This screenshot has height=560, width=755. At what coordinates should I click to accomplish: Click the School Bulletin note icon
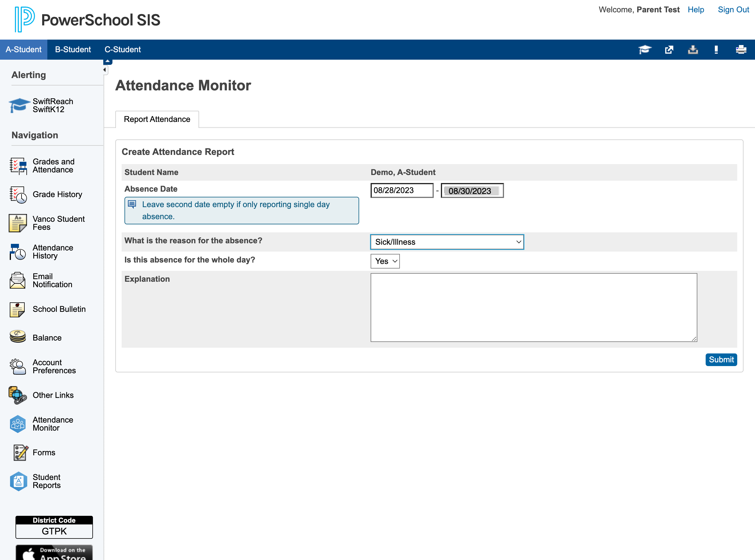coord(17,310)
